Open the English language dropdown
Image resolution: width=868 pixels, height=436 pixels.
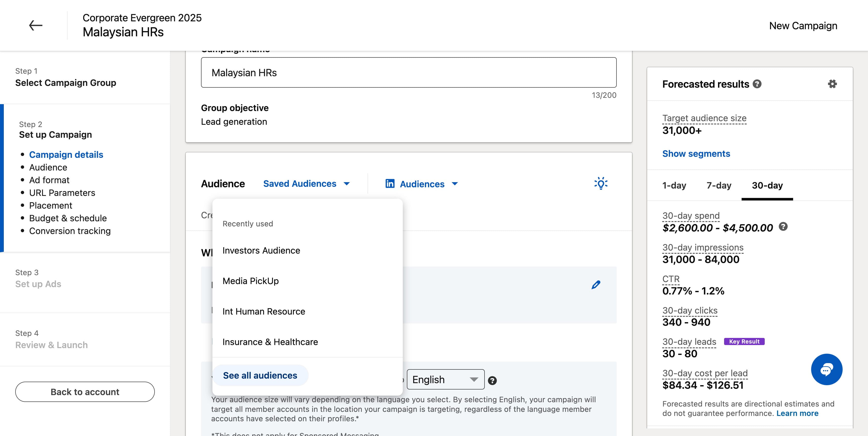tap(445, 379)
